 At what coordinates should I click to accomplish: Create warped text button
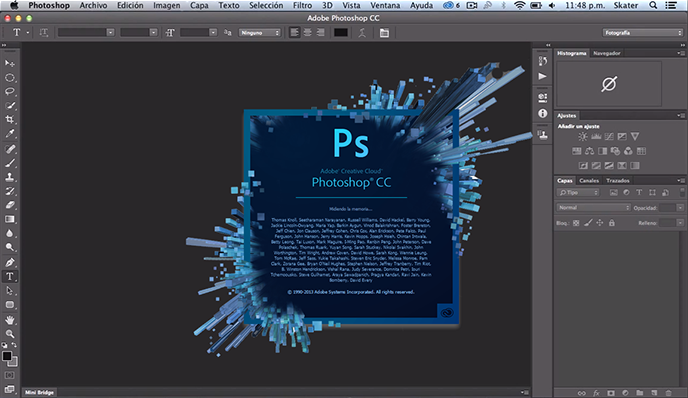[x=362, y=32]
